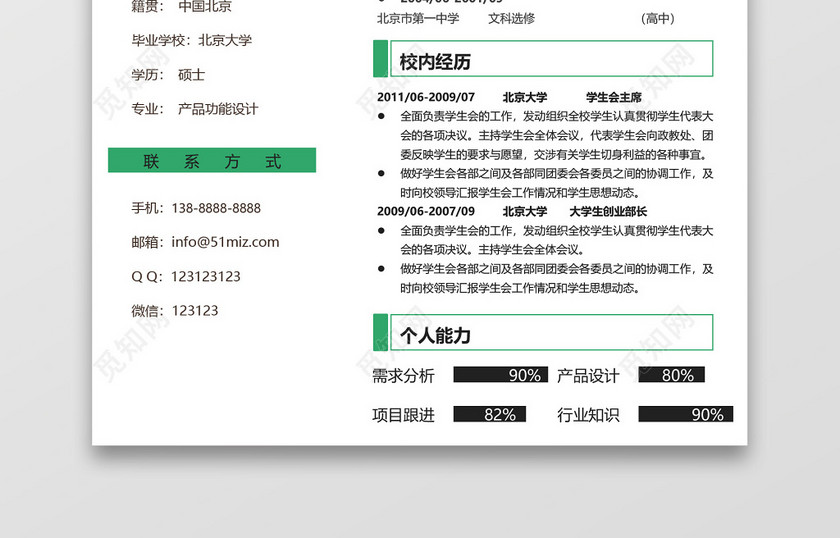The height and width of the screenshot is (538, 840).
Task: Click the 项目跟进 82% skill bar
Action: 490,414
